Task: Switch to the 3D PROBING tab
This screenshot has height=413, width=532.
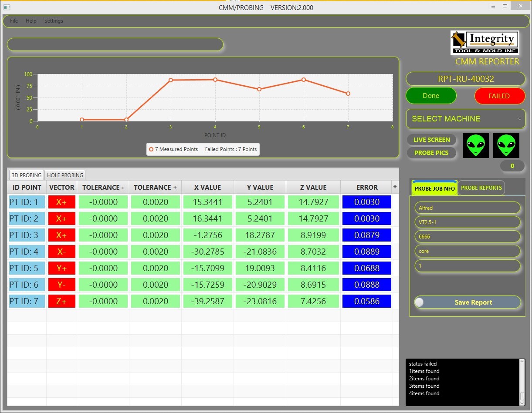Action: [27, 175]
